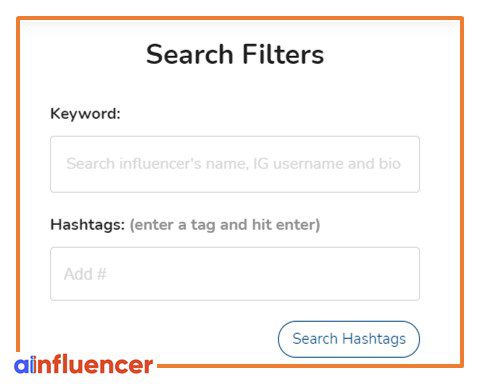The height and width of the screenshot is (384, 480).
Task: Click placeholder 'Search influencer's name' text
Action: click(x=157, y=164)
